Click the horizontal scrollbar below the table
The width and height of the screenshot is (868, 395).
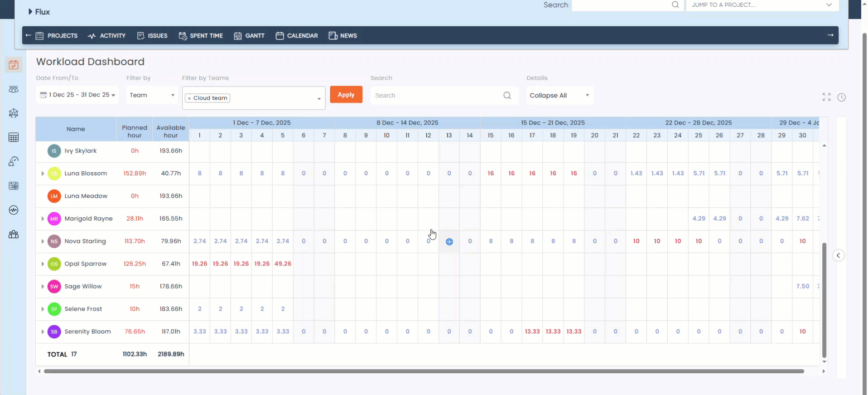[424, 371]
